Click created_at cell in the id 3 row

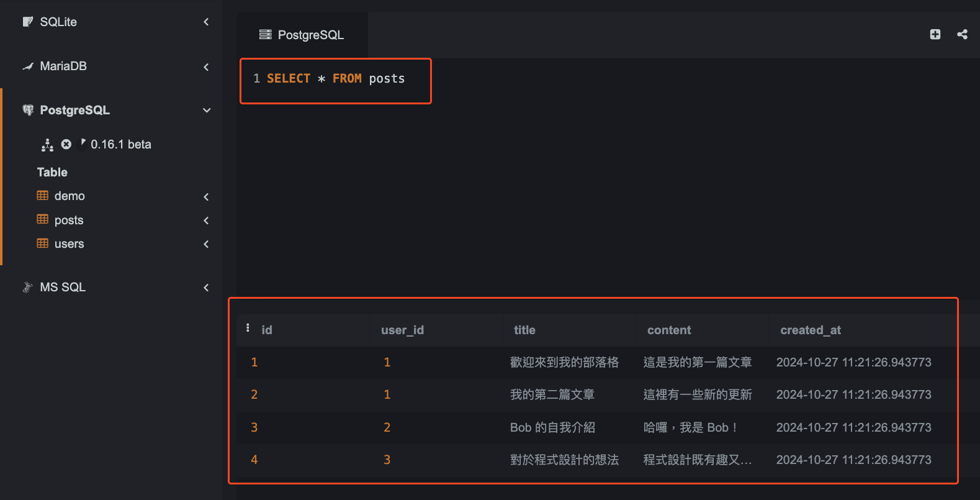pyautogui.click(x=853, y=427)
